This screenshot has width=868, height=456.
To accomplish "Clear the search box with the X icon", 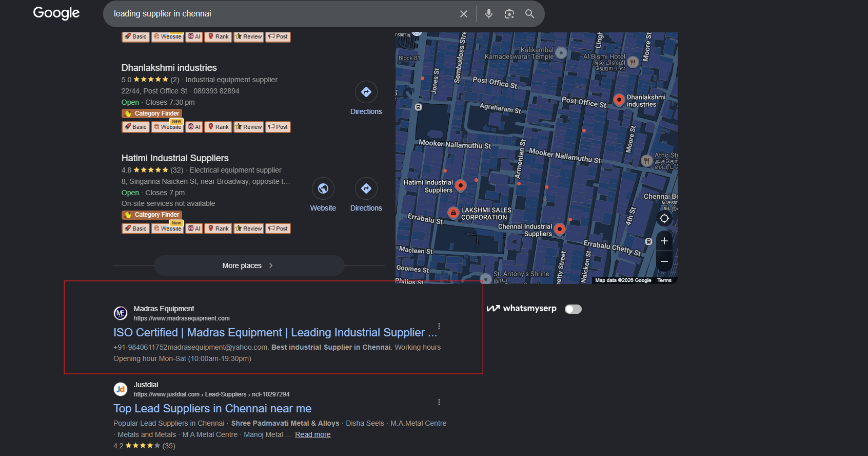I will (464, 14).
